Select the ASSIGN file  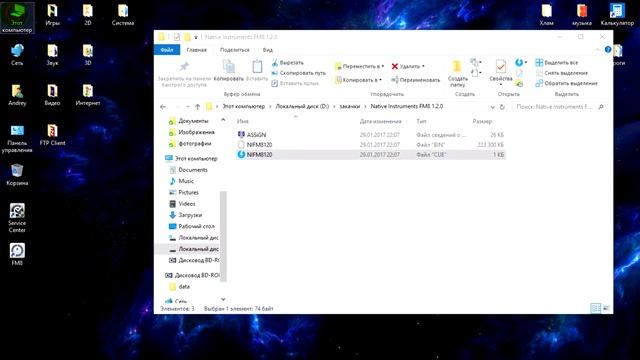370,135
